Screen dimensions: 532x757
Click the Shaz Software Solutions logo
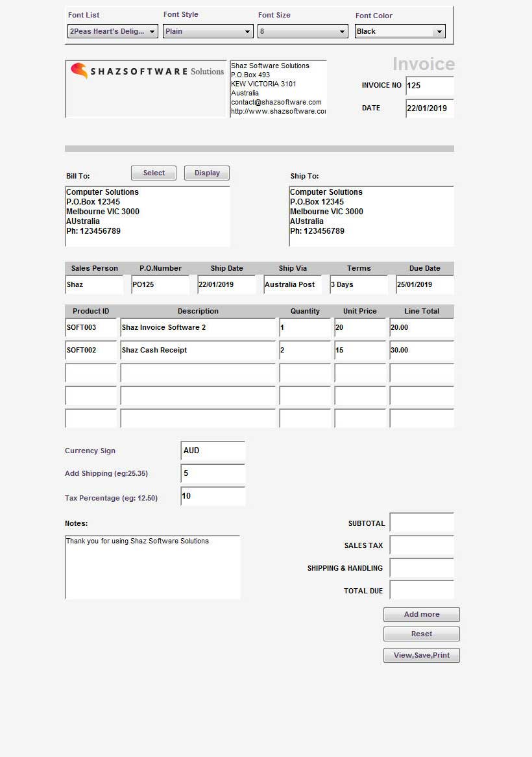(147, 71)
